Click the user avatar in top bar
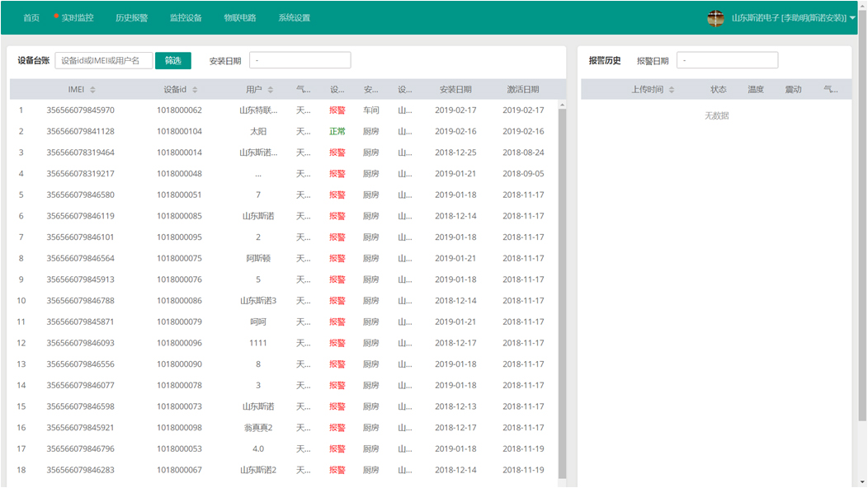868x488 pixels. coord(715,18)
